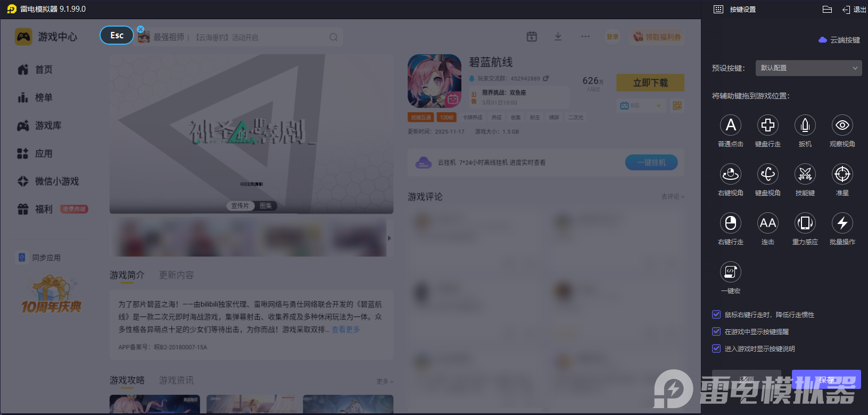Open the key config folder icon

click(827, 9)
